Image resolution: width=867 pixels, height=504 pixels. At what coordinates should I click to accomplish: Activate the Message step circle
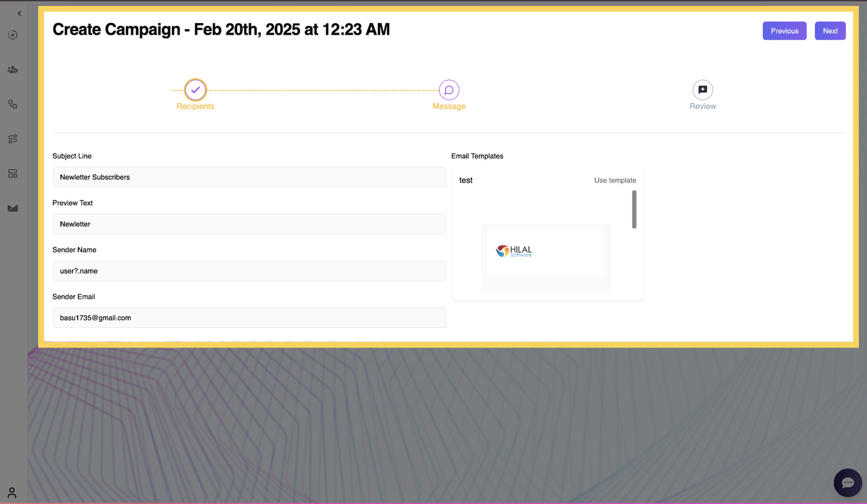point(449,89)
